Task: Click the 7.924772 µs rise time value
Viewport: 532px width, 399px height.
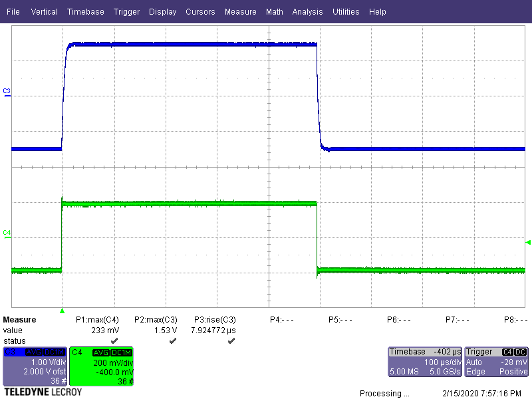Action: click(x=213, y=330)
